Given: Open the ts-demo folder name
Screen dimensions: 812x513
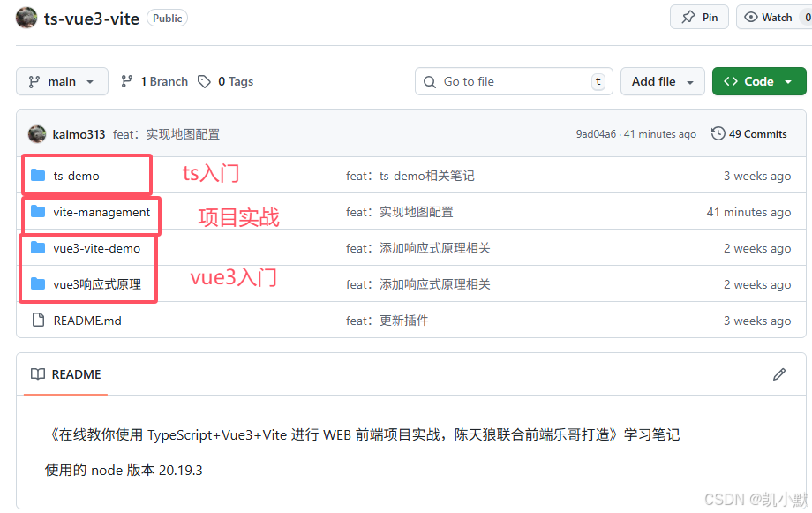Looking at the screenshot, I should click(x=76, y=176).
